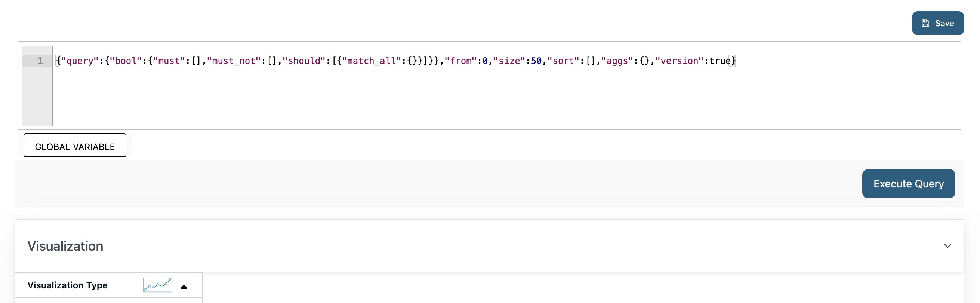
Task: Click the empty area below query line
Action: [x=506, y=97]
